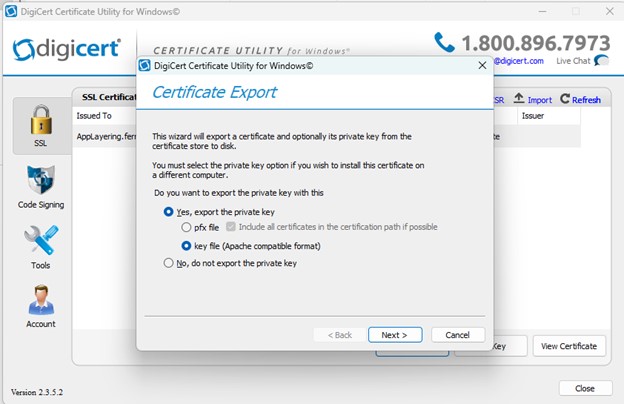Open the Account user icon
The height and width of the screenshot is (404, 624).
[x=40, y=300]
